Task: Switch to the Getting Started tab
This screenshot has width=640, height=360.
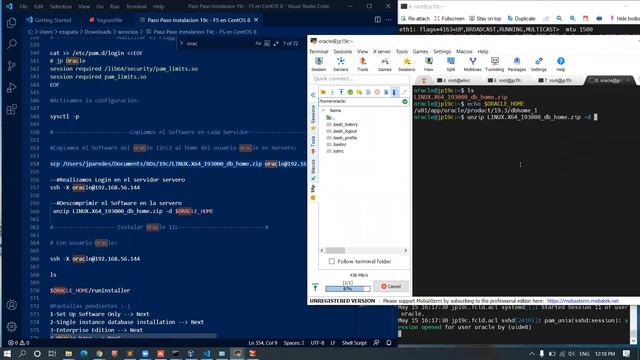Action: [49, 20]
